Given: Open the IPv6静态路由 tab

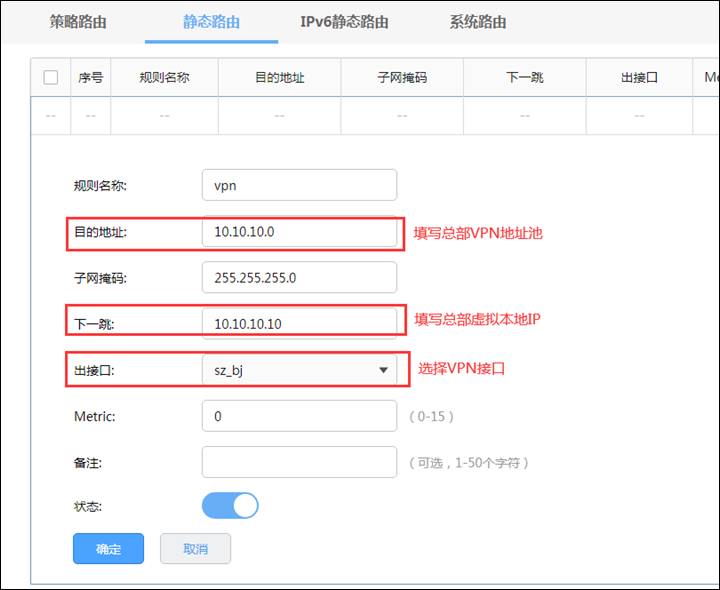Looking at the screenshot, I should pos(344,22).
